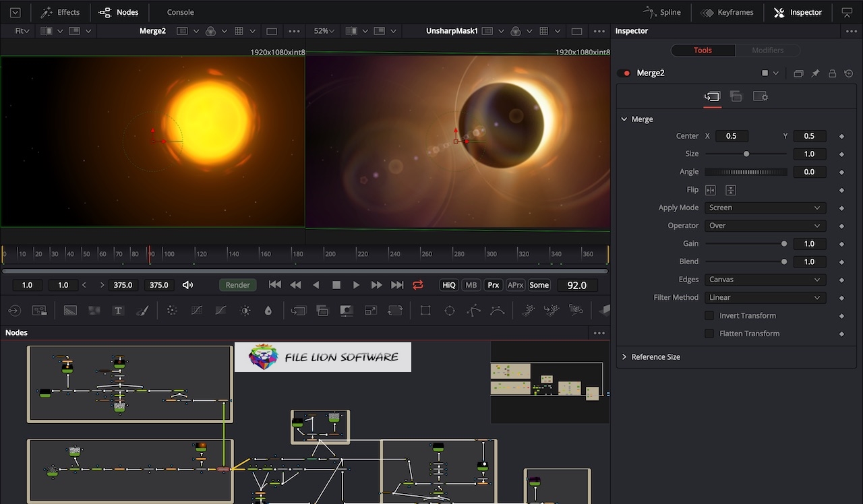Open the right viewer 52% zoom dropdown
This screenshot has width=863, height=504.
(324, 31)
